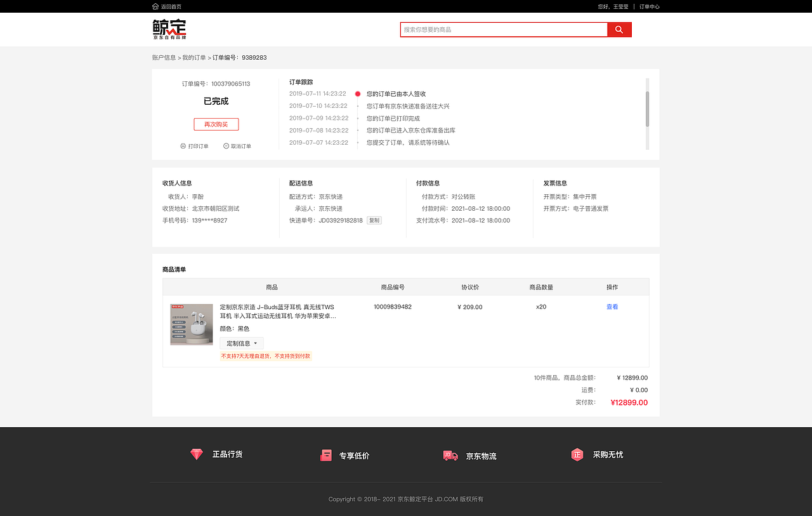This screenshot has width=812, height=516.
Task: Go to 我的订单 via breadcrumb
Action: [x=193, y=57]
